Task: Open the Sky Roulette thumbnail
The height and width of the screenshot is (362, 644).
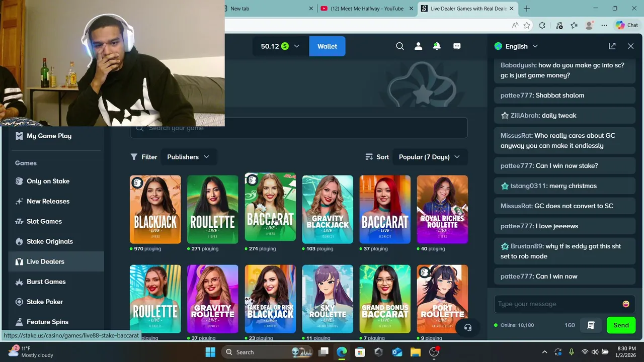Action: pos(328,299)
